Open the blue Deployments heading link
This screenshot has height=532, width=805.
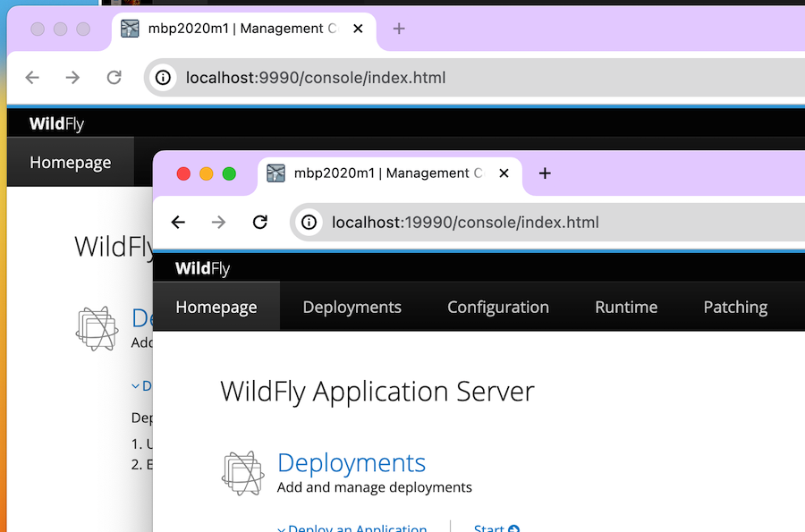[352, 463]
